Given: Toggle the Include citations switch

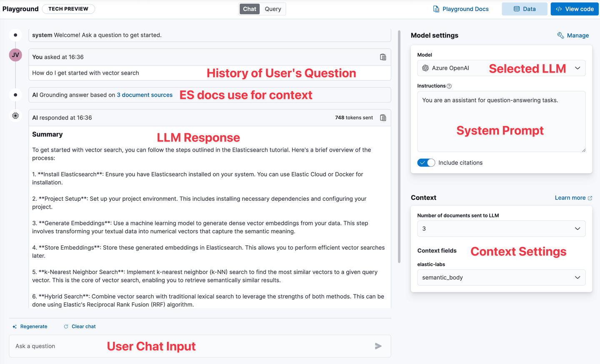Looking at the screenshot, I should click(426, 163).
